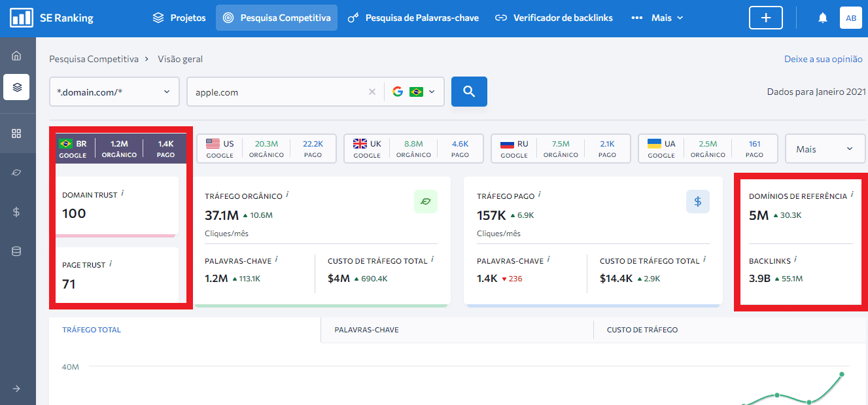Open the *.domain.com/* scope dropdown
Screen dimensions: 868x405
click(x=114, y=92)
